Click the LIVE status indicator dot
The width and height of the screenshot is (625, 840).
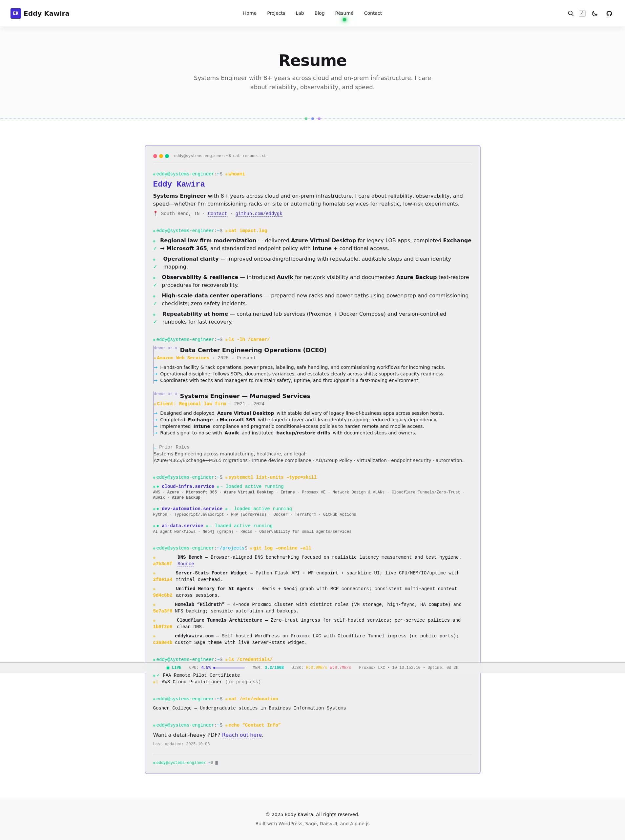coord(168,668)
